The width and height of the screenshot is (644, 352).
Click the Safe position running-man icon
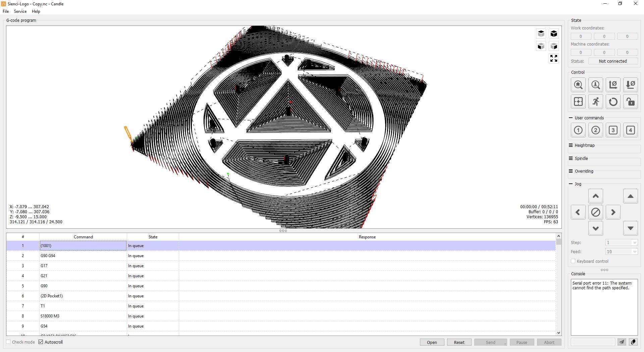tap(596, 102)
